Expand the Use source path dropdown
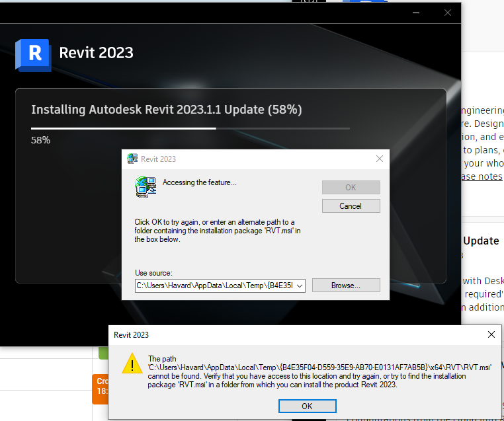Image resolution: width=504 pixels, height=421 pixels. pos(300,286)
